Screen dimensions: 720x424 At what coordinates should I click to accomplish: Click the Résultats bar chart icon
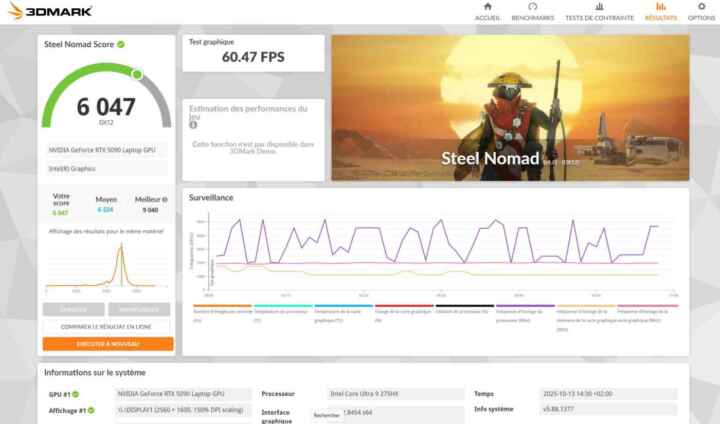(661, 7)
